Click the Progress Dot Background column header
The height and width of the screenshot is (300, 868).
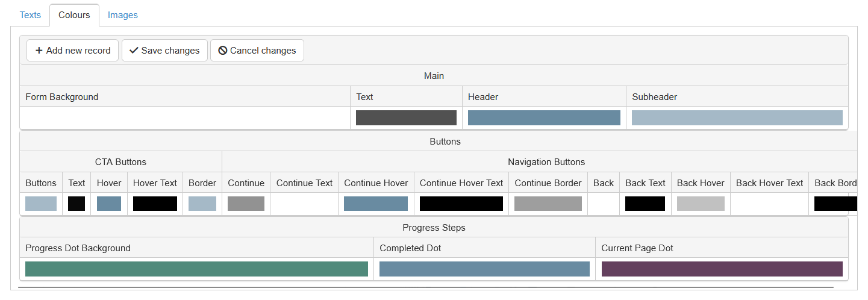click(196, 248)
